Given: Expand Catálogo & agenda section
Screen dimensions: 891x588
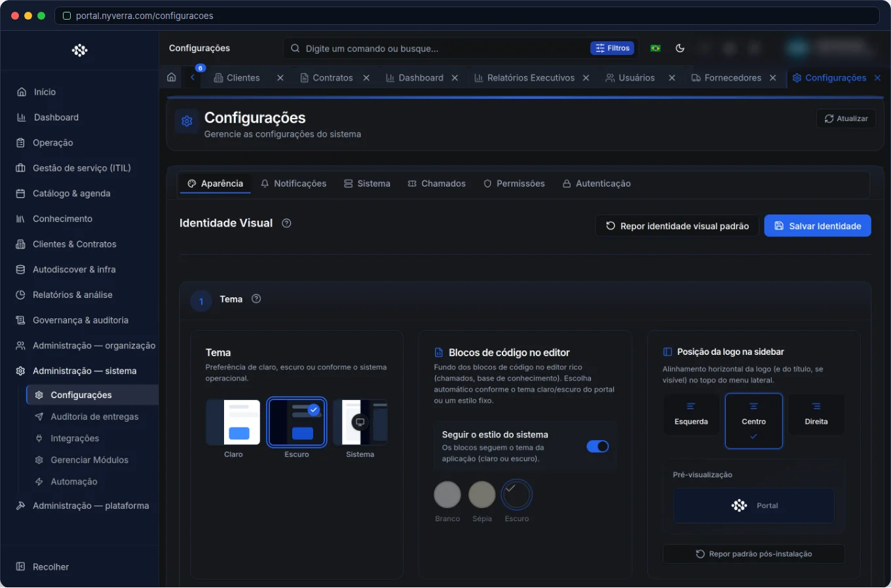Looking at the screenshot, I should (79, 194).
